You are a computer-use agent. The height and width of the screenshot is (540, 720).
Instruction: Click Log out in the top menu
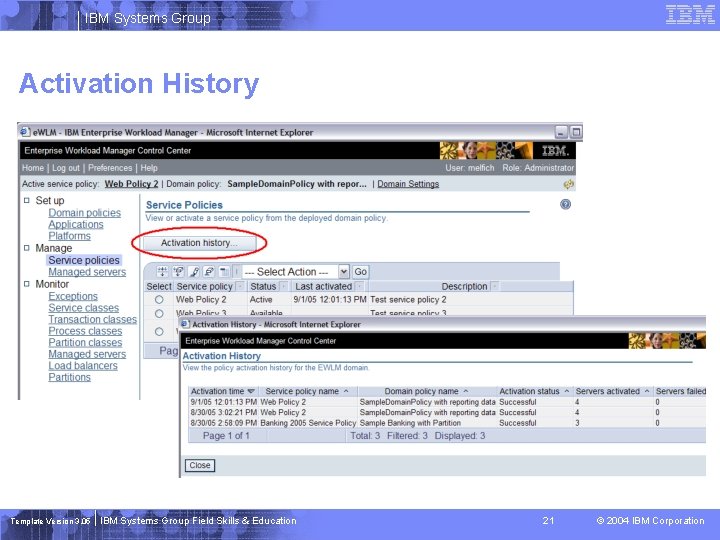[66, 168]
